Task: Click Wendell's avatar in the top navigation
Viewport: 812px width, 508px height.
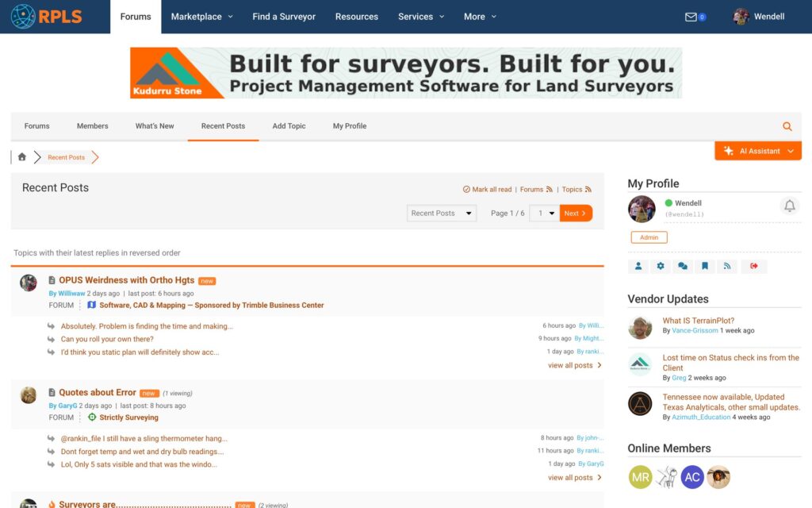Action: [741, 17]
